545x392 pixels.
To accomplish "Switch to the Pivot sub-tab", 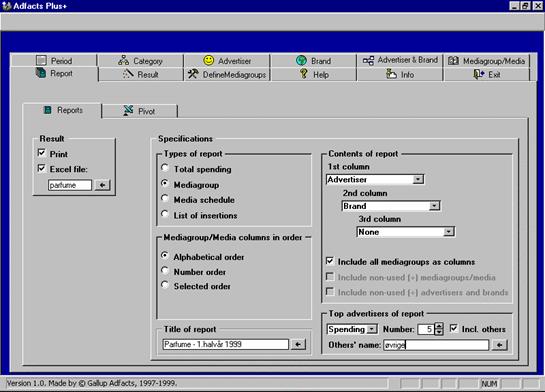I will click(140, 111).
